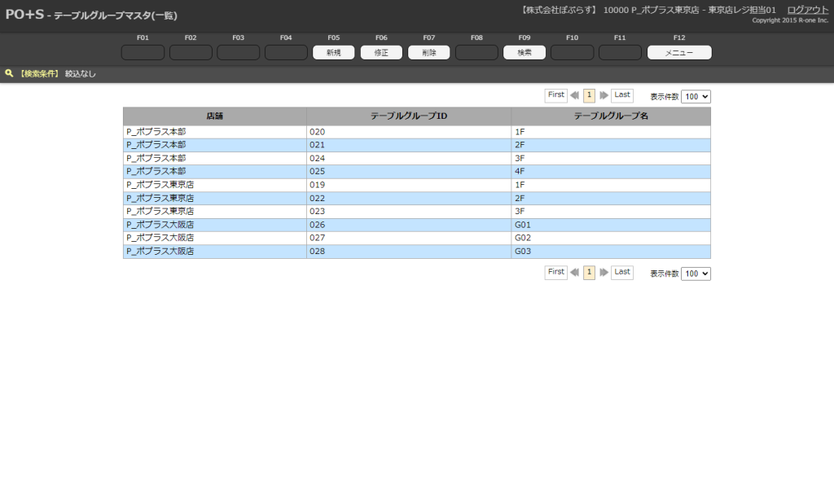The height and width of the screenshot is (504, 834).
Task: Open the bottom 表示件数 dropdown
Action: (696, 274)
